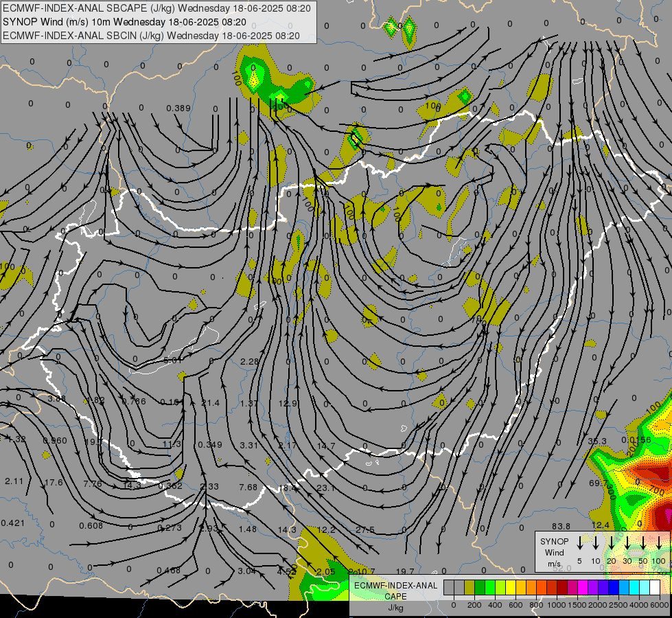The width and height of the screenshot is (672, 618).
Task: Click the wind arrow above the 30 m/s label
Action: click(627, 542)
